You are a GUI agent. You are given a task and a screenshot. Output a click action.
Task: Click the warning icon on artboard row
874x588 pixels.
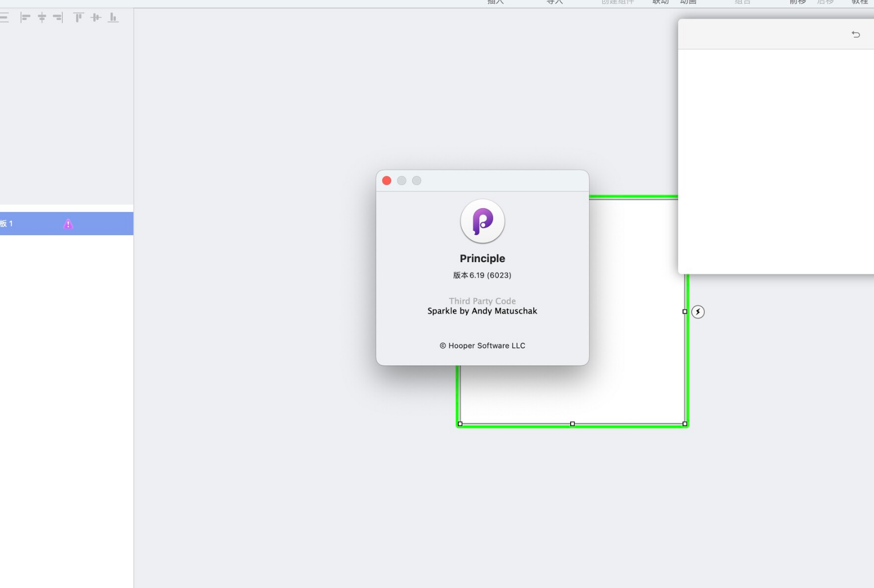click(x=68, y=223)
